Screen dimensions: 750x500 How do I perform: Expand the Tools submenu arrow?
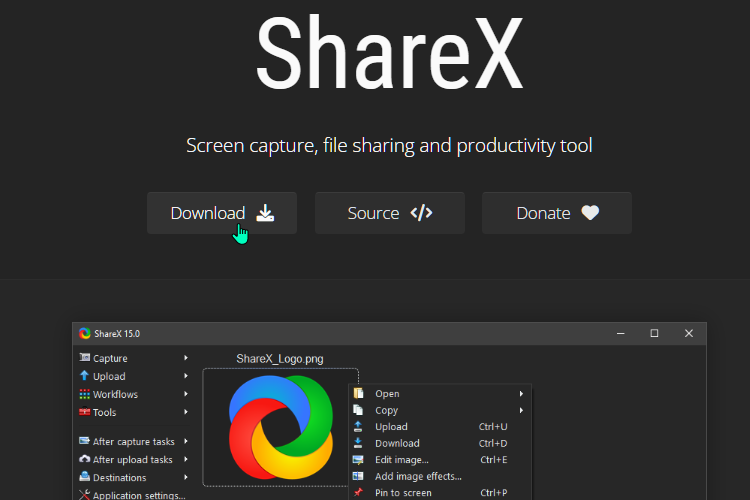(186, 412)
